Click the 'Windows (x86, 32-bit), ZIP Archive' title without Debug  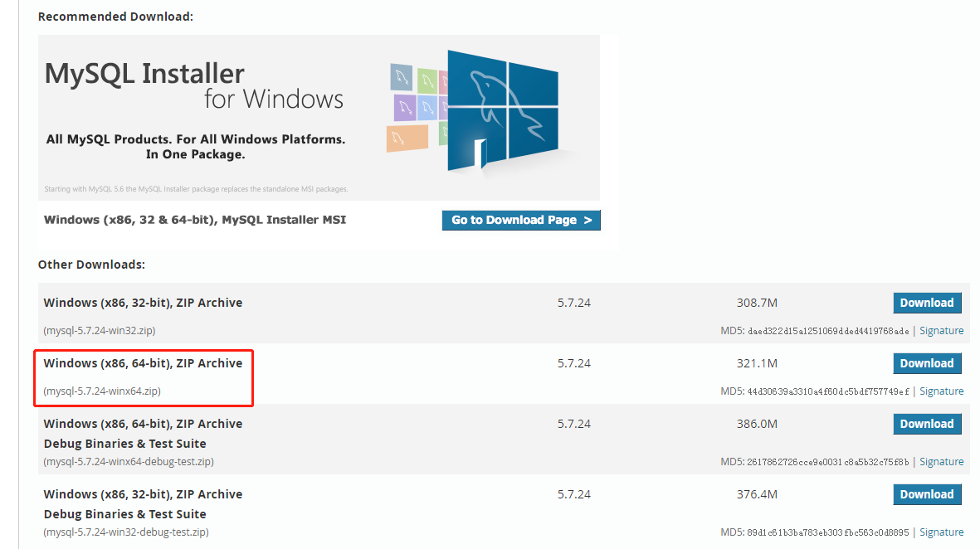point(143,303)
